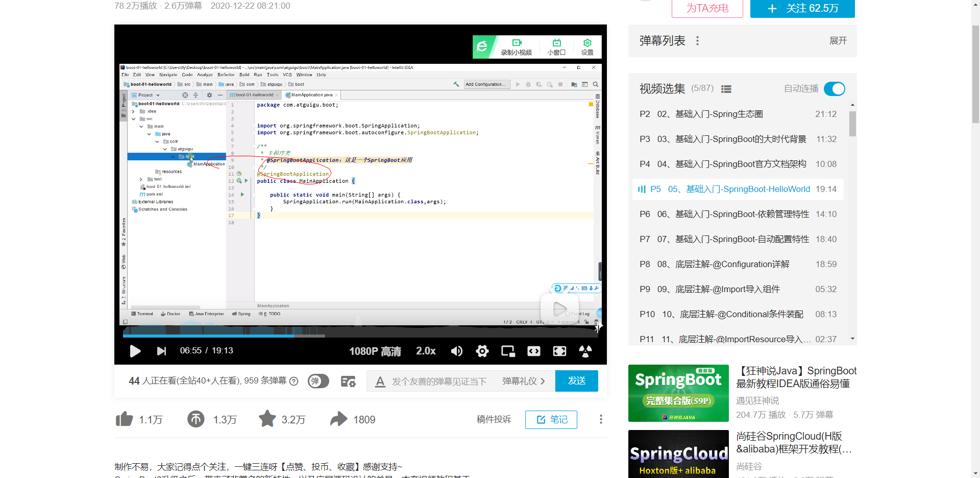
Task: Open more options beside the 笔记 button
Action: (601, 419)
